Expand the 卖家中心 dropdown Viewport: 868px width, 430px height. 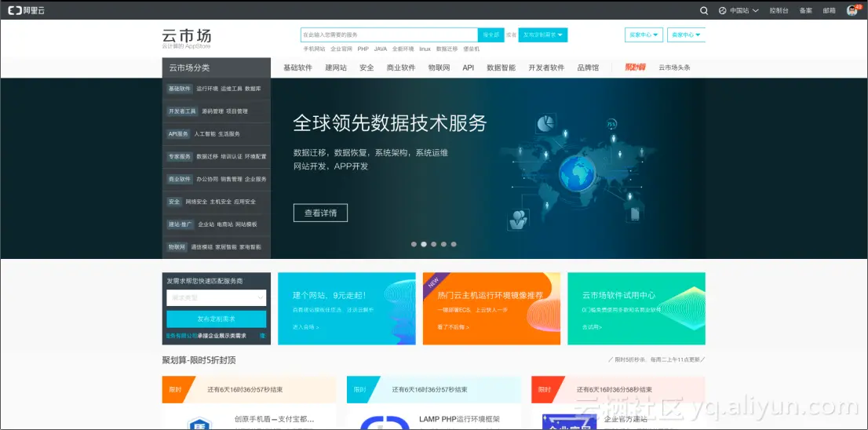coord(686,35)
